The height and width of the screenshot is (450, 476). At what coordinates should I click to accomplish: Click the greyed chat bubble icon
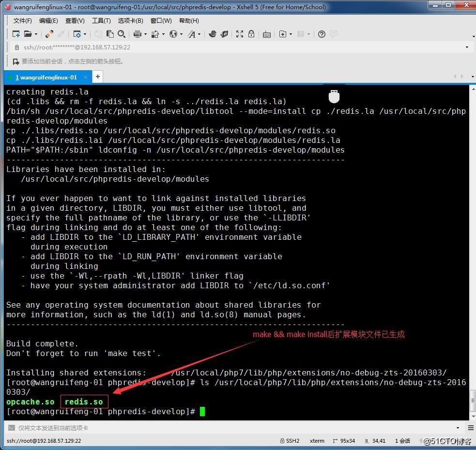coord(334,34)
